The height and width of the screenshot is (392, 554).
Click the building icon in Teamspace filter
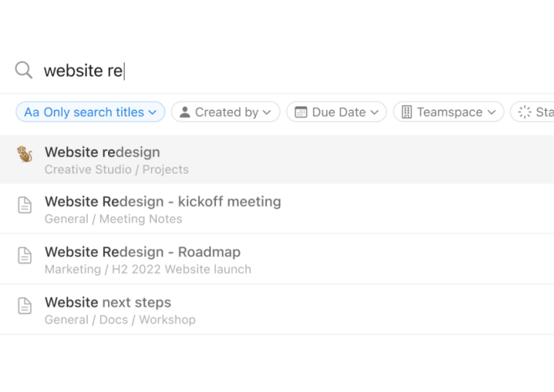tap(407, 112)
